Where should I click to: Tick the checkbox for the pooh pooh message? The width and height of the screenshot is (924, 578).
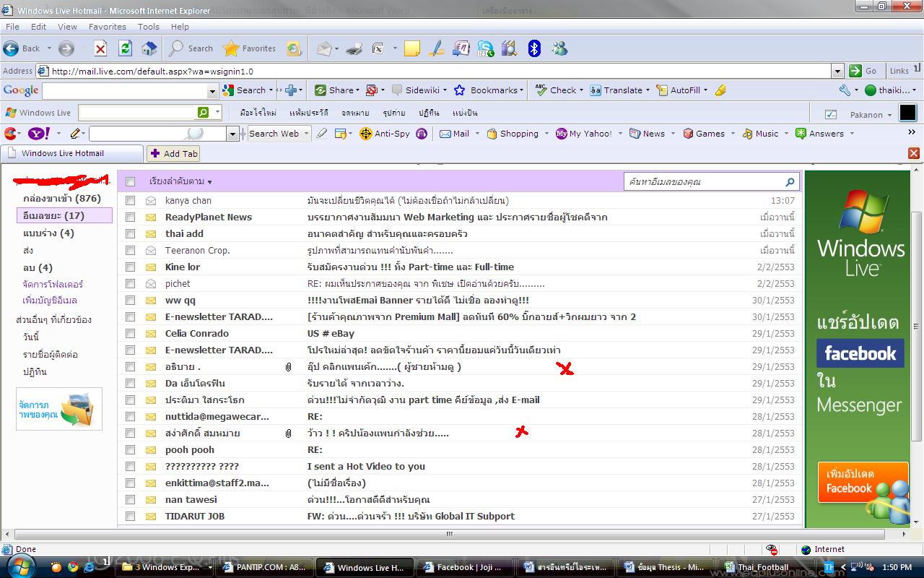pyautogui.click(x=131, y=450)
